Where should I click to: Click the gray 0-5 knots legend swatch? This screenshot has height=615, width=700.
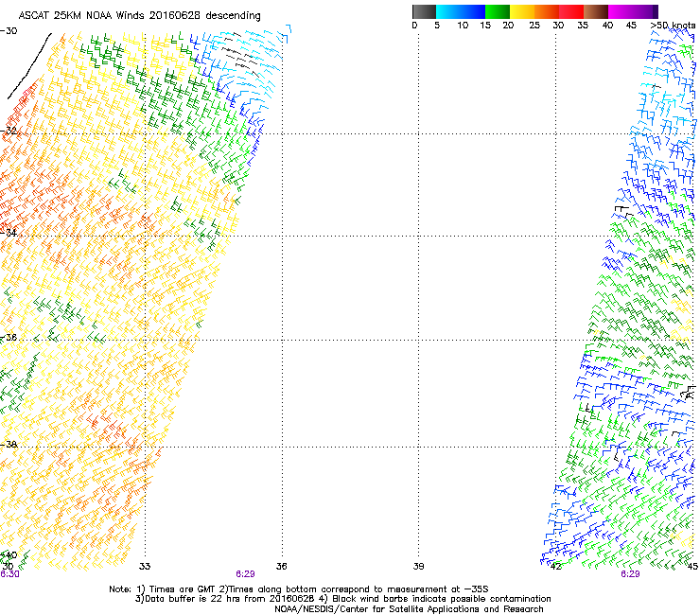click(x=424, y=11)
